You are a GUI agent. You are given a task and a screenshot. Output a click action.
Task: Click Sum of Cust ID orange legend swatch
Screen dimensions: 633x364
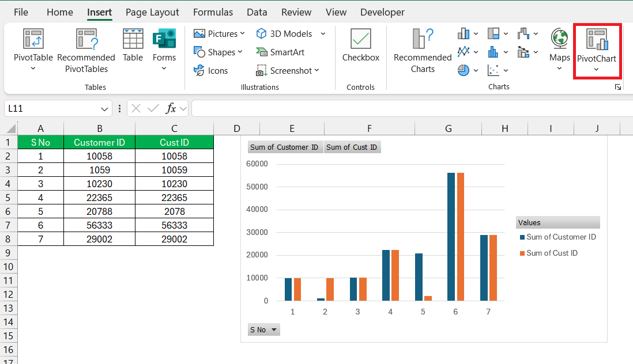[x=522, y=253]
